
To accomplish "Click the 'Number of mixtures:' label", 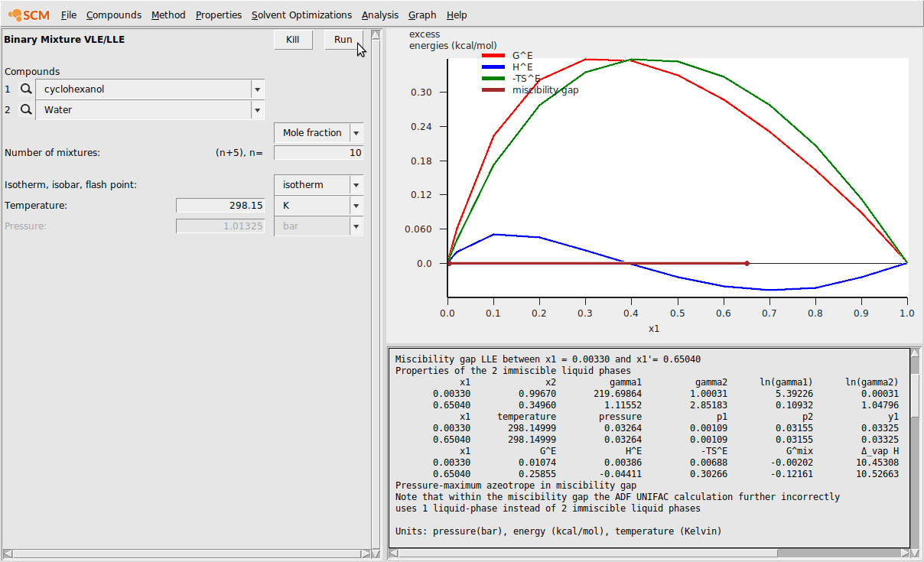I will [52, 153].
